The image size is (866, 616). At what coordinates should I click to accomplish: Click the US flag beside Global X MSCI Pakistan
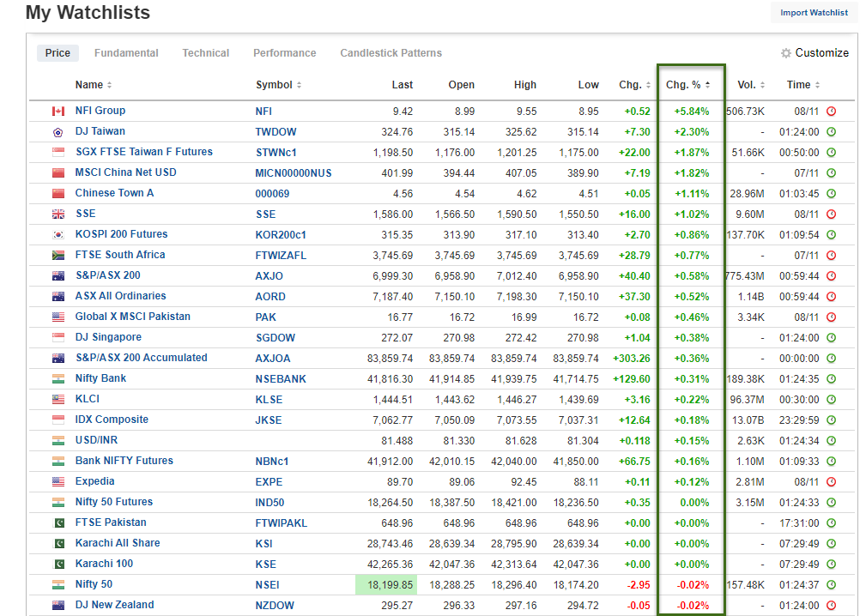click(x=58, y=317)
